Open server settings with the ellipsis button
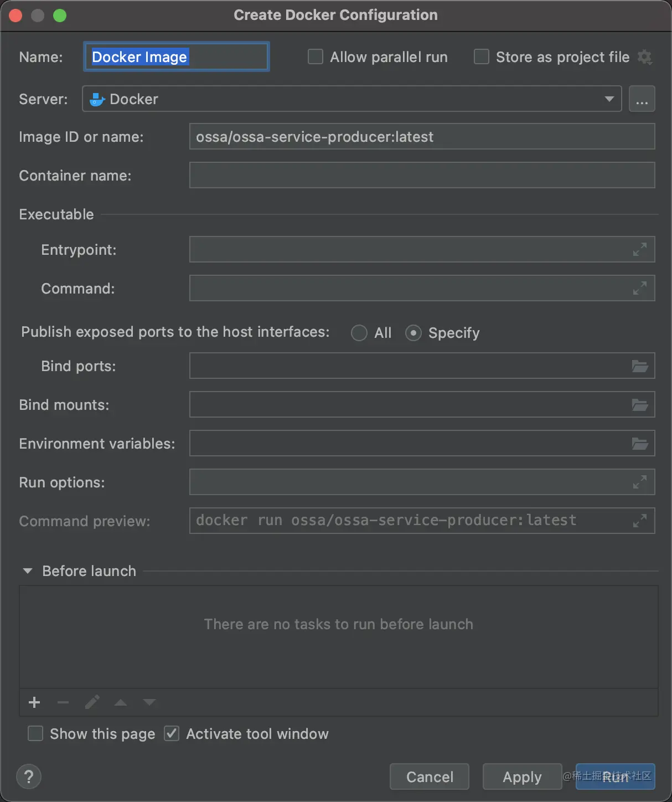Image resolution: width=672 pixels, height=802 pixels. [x=642, y=99]
